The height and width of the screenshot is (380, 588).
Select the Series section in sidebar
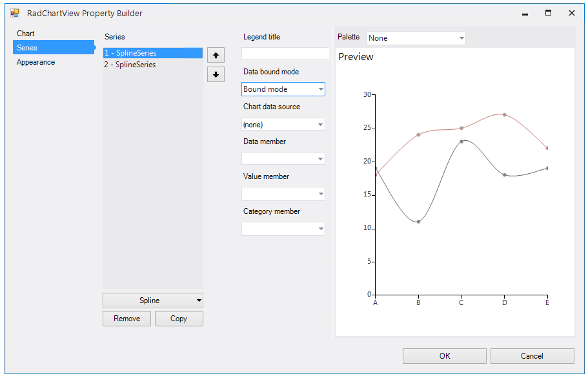pyautogui.click(x=28, y=47)
